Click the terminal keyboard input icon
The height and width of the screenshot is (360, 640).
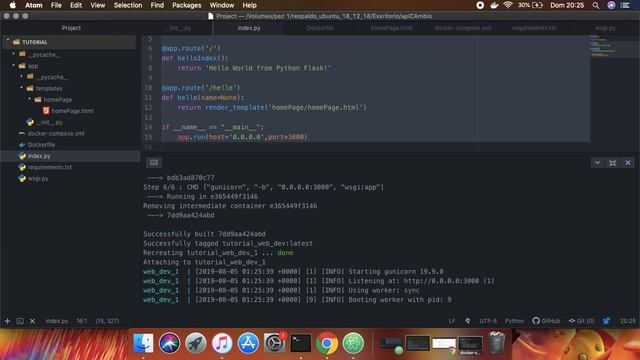pos(153,162)
